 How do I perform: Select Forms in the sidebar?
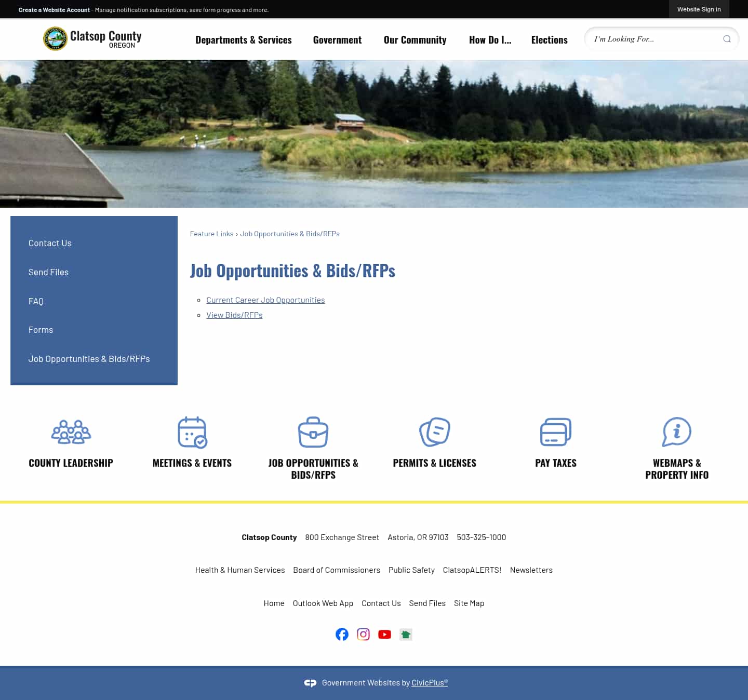coord(41,330)
